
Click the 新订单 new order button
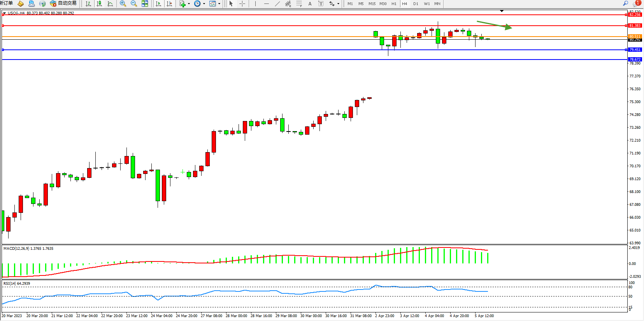6,3
